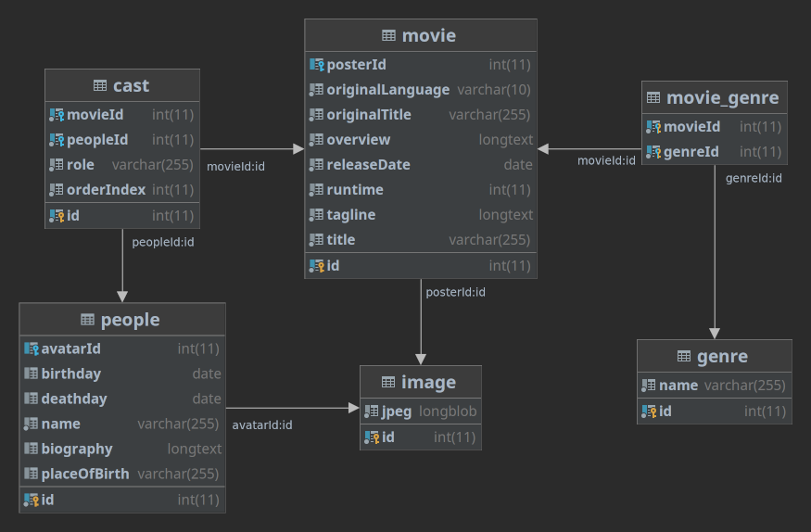Click the table icon in the people header
Screen dimensions: 811x532
[x=87, y=320]
